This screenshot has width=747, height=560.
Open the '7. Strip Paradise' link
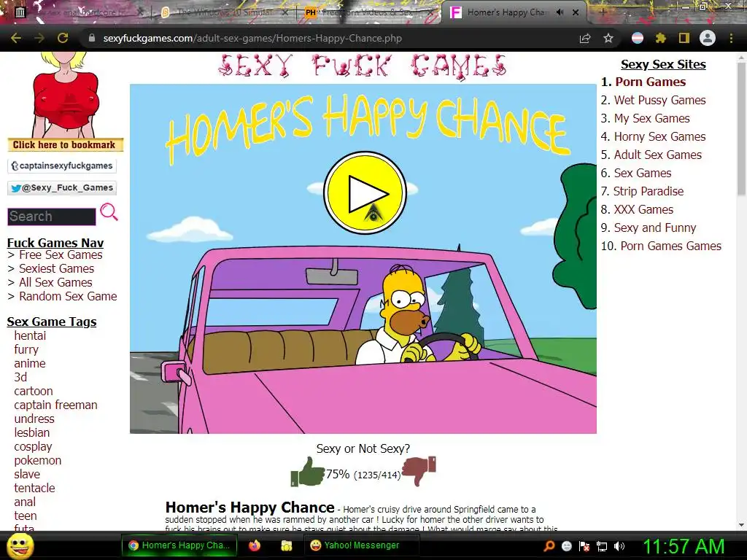click(x=649, y=191)
